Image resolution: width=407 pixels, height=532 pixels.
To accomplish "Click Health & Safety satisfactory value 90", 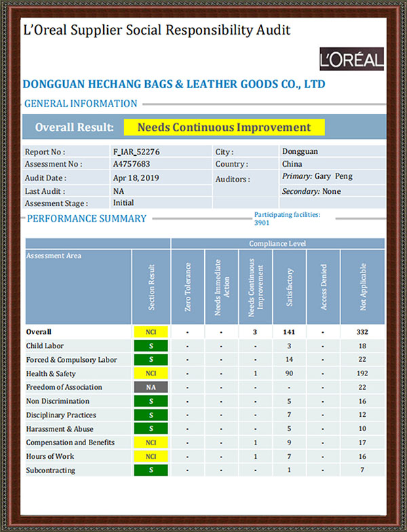I will pos(289,373).
